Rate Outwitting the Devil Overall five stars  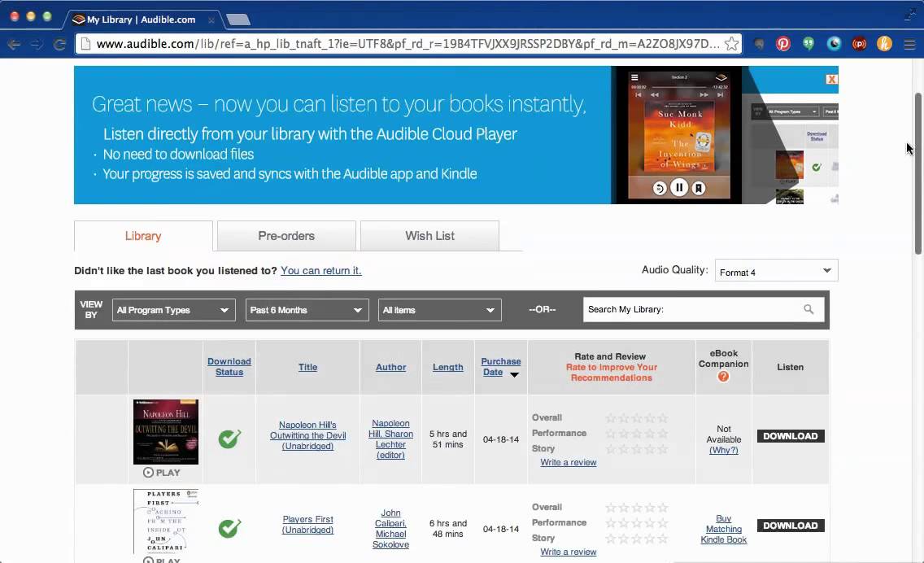click(x=663, y=418)
